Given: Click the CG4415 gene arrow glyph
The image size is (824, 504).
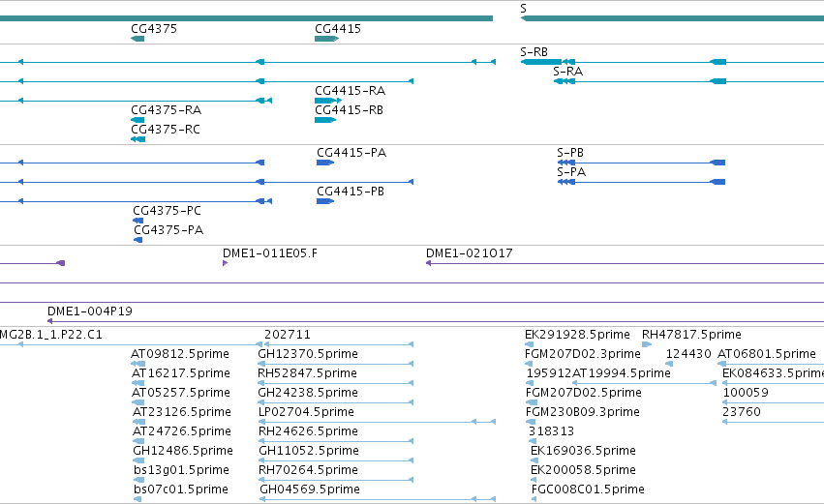Looking at the screenshot, I should pos(326,39).
